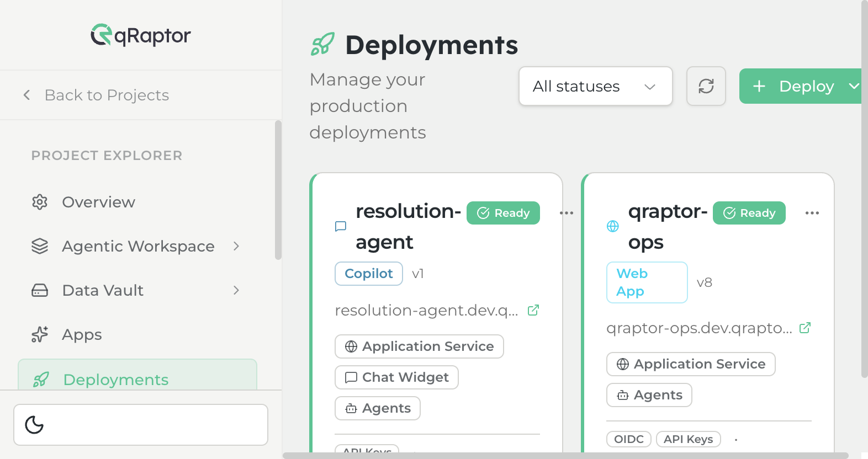Click qraptor-ops Agents chip

(x=649, y=395)
